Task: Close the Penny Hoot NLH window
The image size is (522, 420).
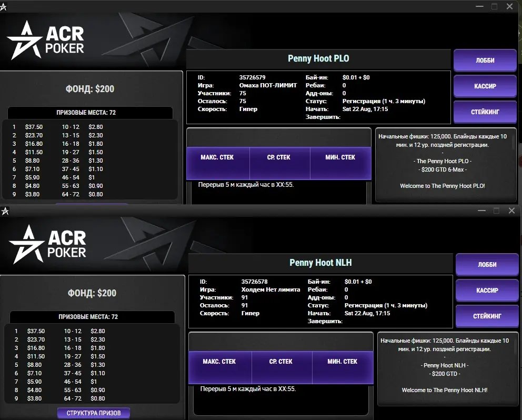Action: (x=511, y=211)
